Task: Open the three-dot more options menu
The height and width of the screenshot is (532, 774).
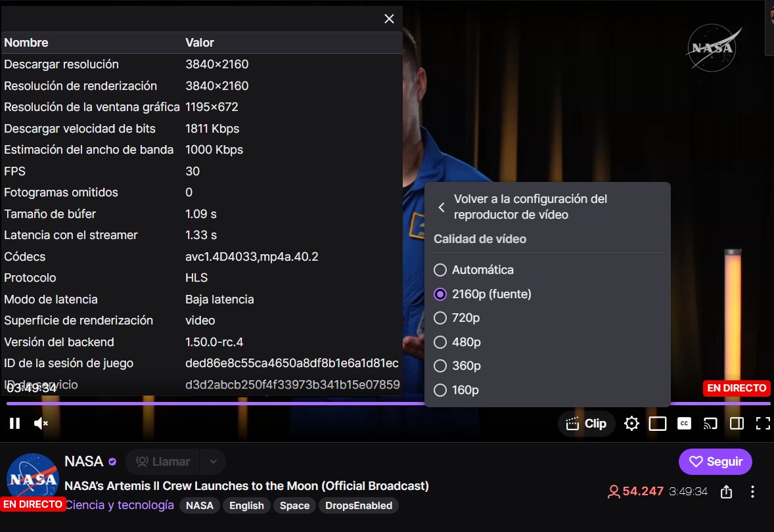Action: 752,491
